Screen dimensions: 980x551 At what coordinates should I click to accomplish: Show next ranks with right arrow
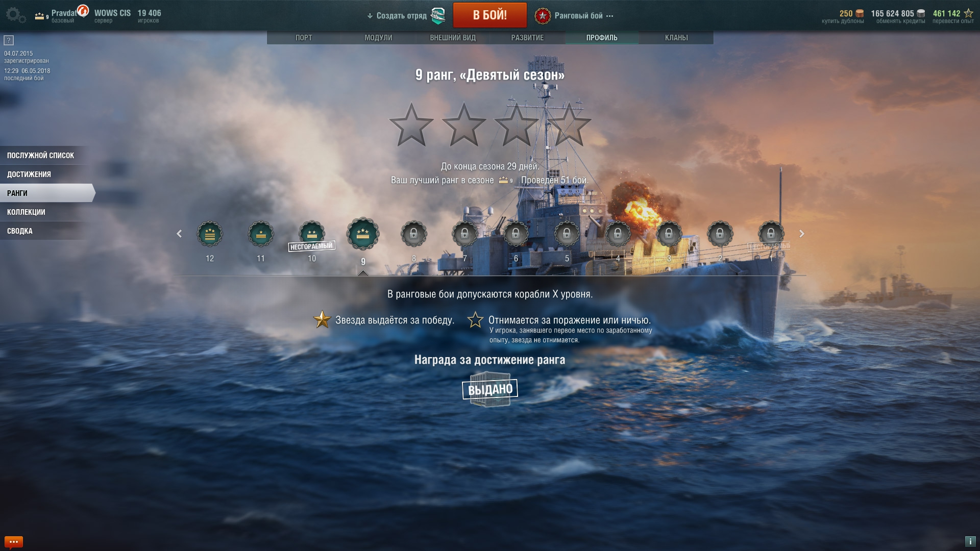801,234
